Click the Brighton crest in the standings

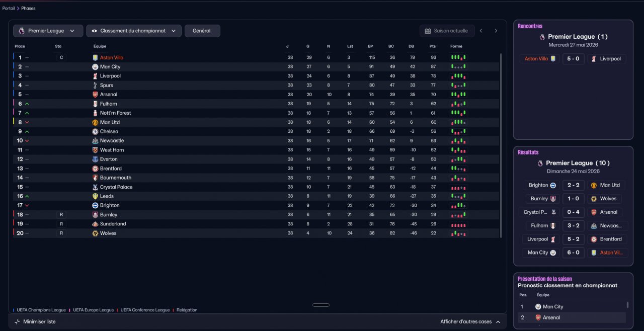[x=95, y=205]
